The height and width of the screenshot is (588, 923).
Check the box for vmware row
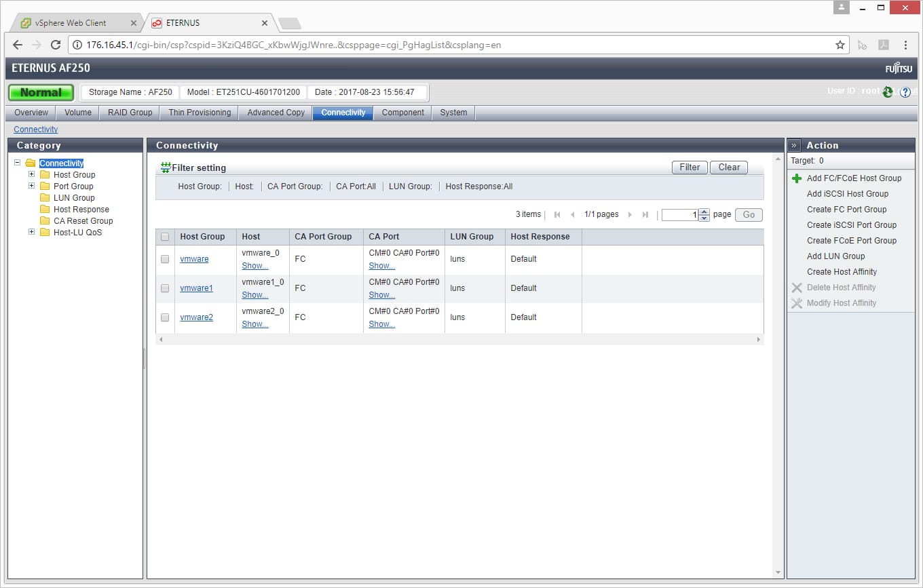(165, 259)
